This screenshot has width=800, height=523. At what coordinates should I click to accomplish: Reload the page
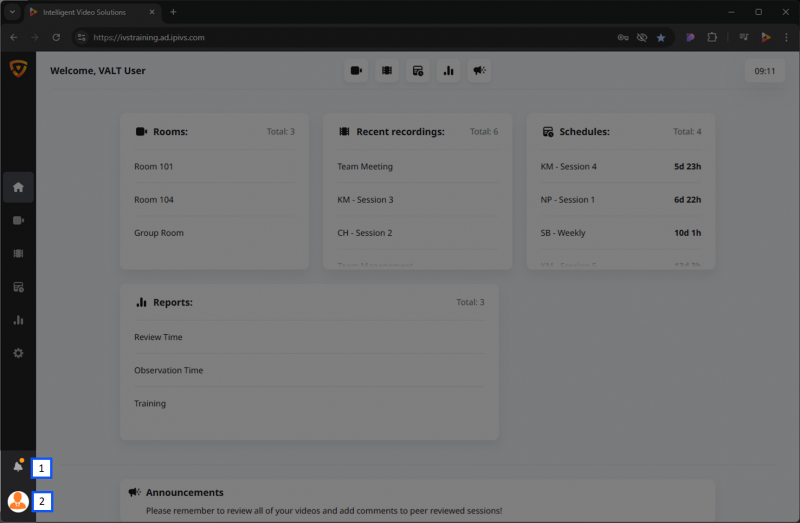tap(56, 37)
